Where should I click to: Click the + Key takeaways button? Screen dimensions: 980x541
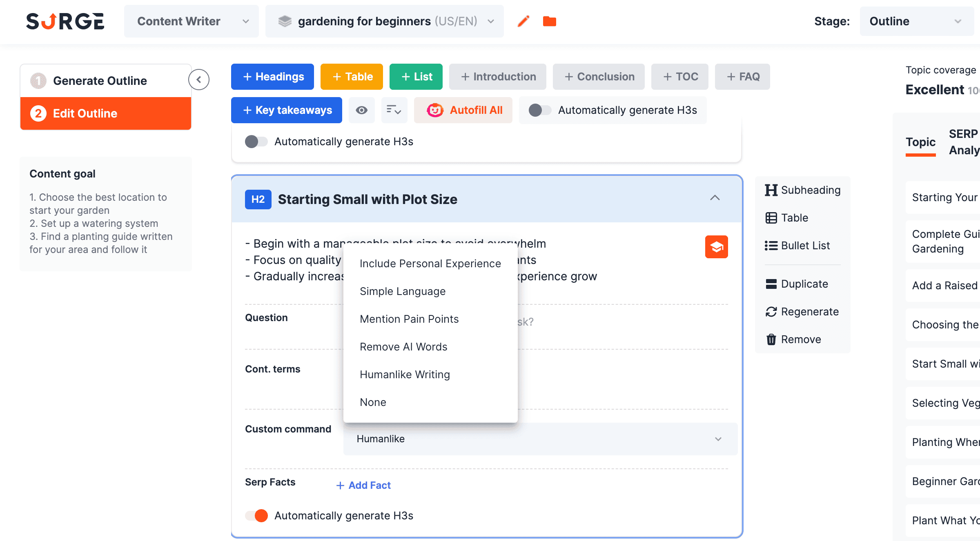tap(287, 110)
